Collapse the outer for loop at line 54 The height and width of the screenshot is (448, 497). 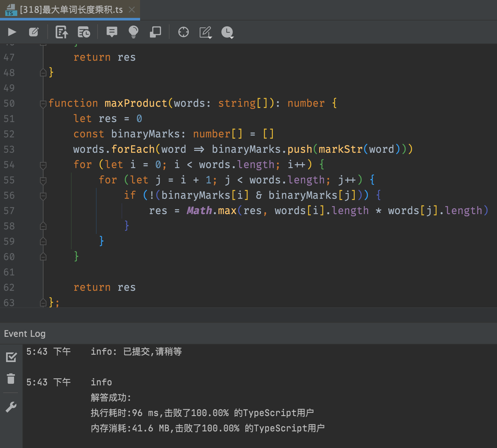click(x=43, y=165)
